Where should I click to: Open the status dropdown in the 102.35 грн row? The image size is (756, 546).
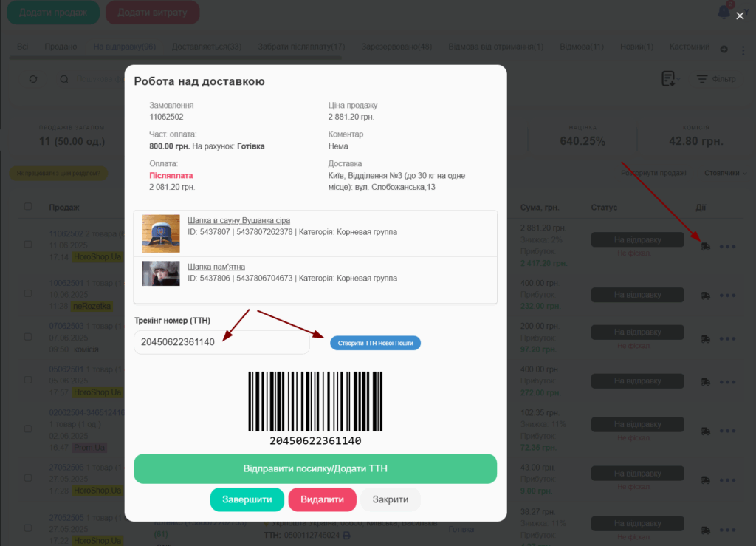[637, 424]
